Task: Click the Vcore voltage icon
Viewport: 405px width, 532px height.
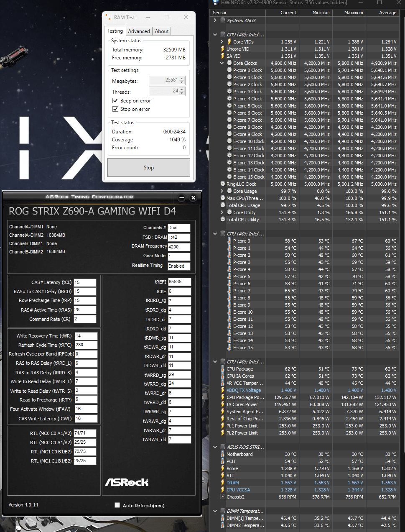Action: pyautogui.click(x=222, y=468)
